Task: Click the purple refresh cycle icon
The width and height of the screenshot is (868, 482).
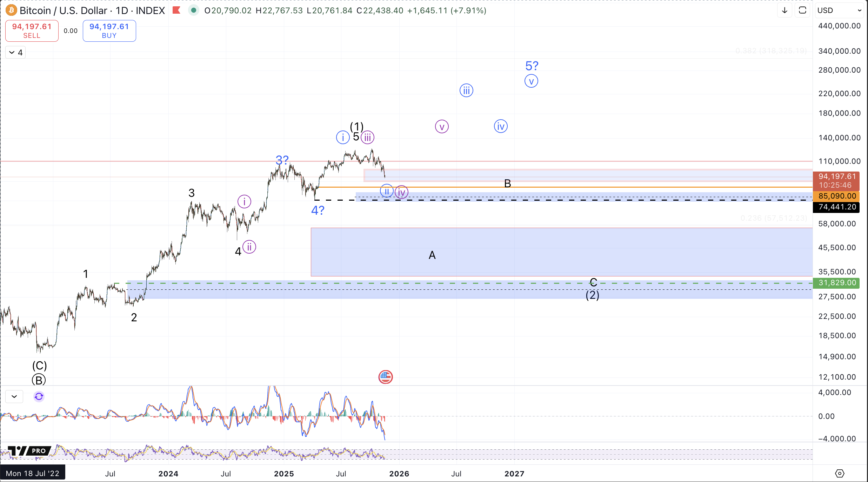Action: [x=39, y=396]
